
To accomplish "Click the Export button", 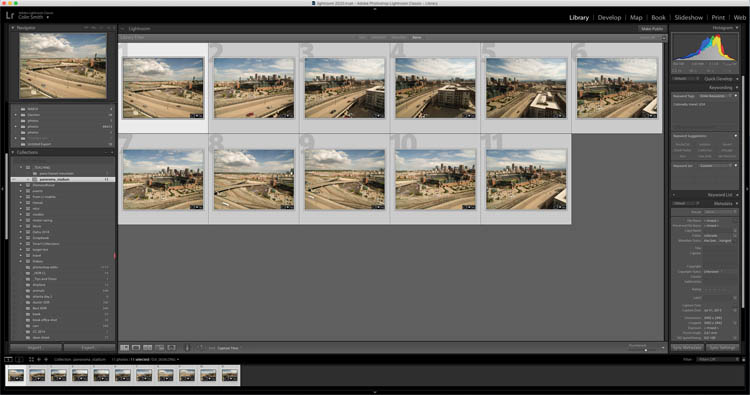I will [x=88, y=348].
